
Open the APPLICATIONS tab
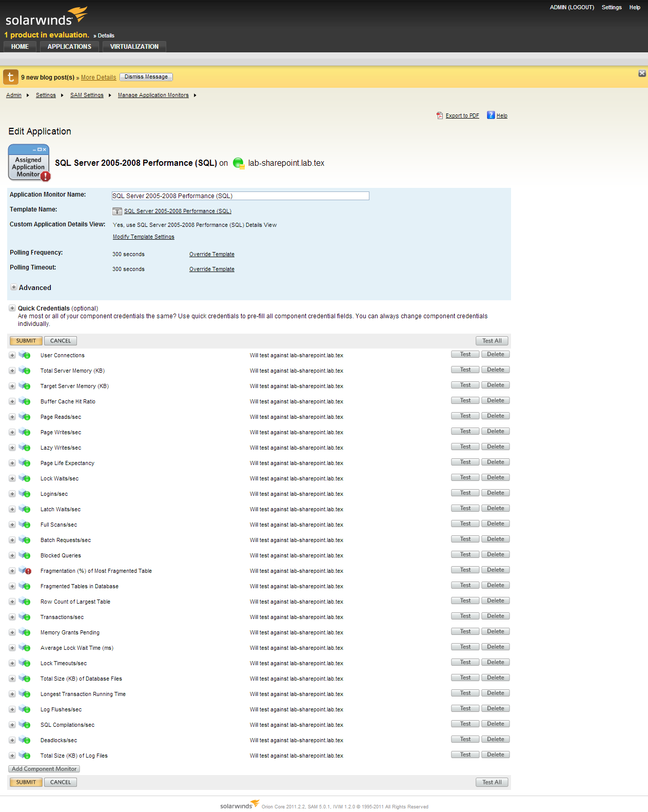69,47
